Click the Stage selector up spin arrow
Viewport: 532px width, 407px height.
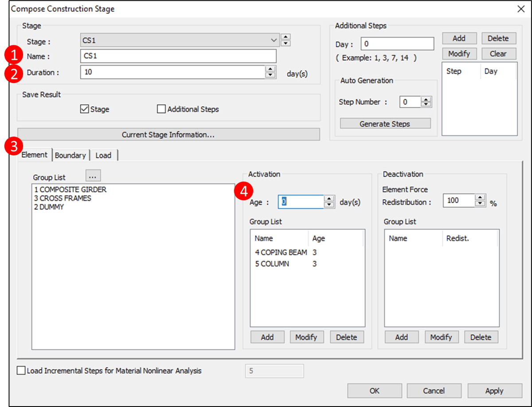(286, 37)
